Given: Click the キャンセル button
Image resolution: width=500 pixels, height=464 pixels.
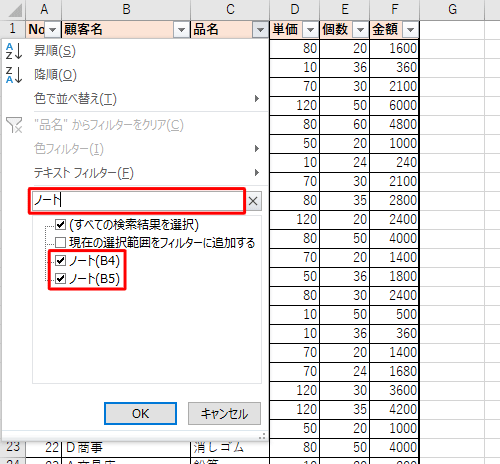Looking at the screenshot, I should tap(224, 413).
